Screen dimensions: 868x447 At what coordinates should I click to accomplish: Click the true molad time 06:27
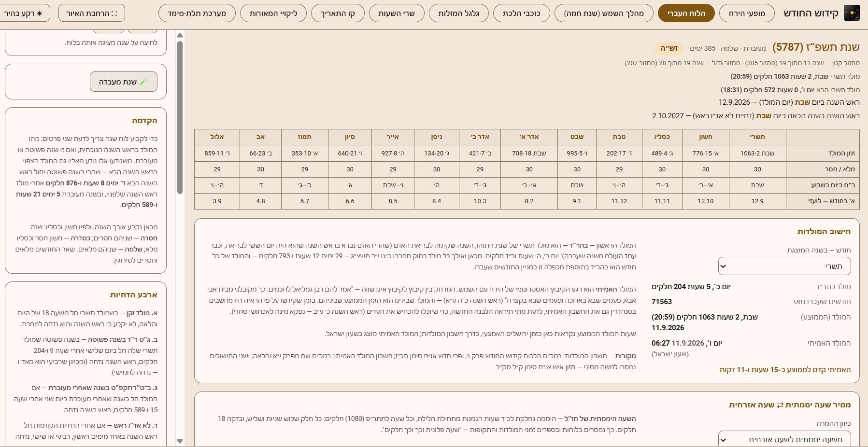(x=661, y=343)
